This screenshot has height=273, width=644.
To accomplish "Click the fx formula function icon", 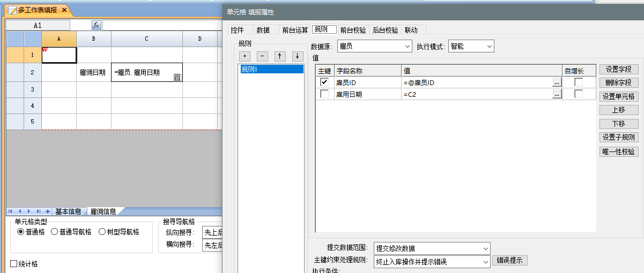I will 96,25.
